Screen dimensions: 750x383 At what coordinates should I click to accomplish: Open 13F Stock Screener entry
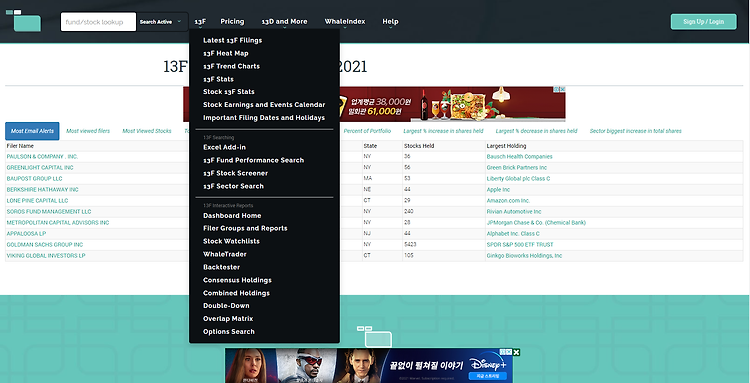(235, 173)
